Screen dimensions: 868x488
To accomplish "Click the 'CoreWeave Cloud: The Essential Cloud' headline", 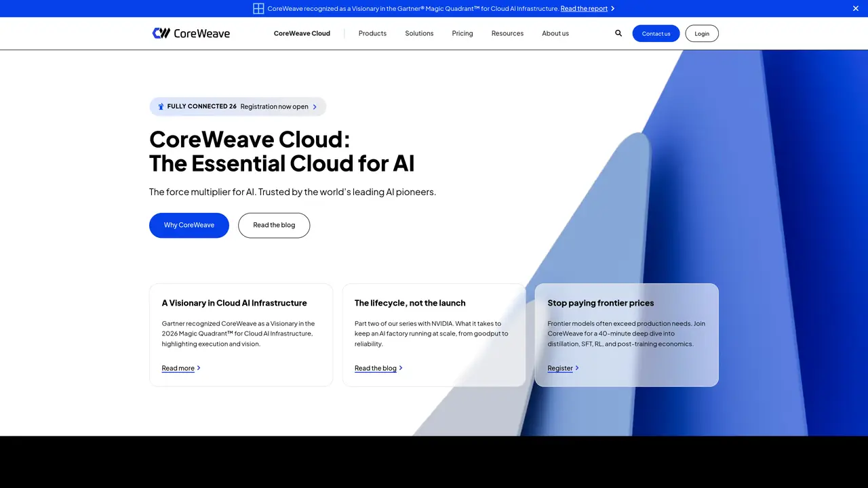I will click(x=281, y=151).
